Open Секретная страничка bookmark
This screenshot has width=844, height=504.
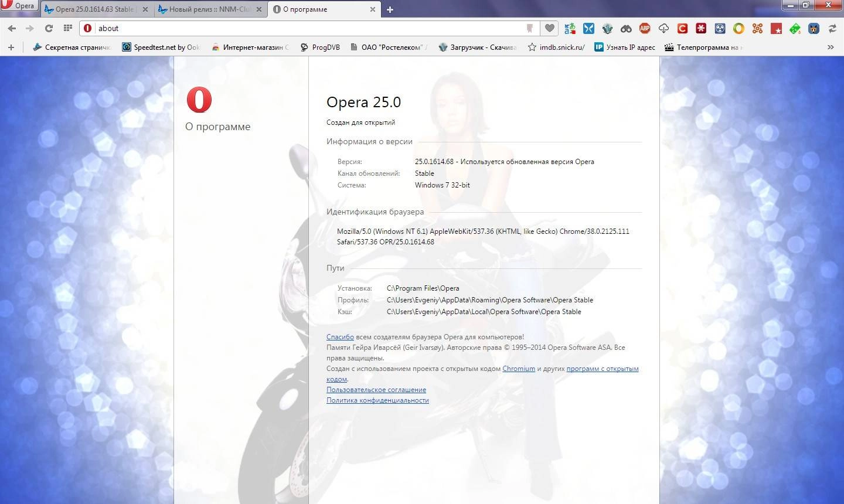[x=72, y=47]
